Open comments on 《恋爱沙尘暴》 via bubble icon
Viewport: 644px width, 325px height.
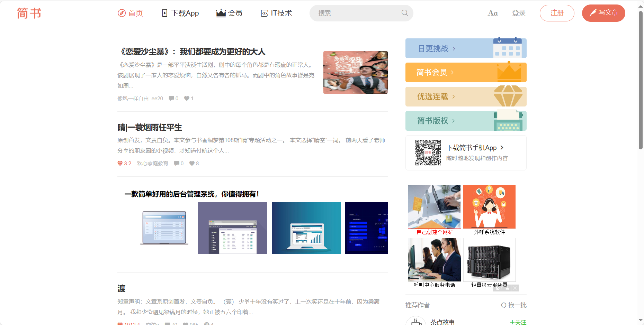coord(171,98)
